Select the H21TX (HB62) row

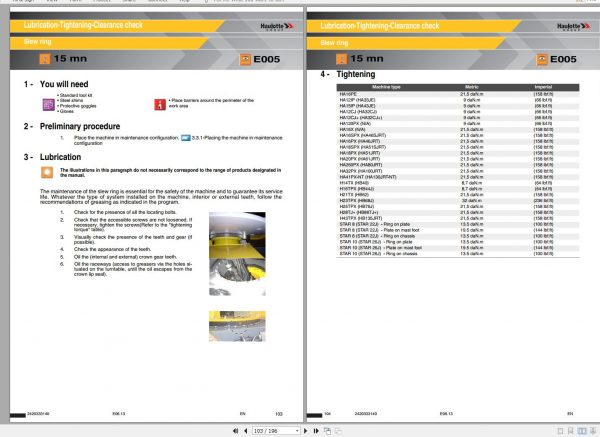458,195
